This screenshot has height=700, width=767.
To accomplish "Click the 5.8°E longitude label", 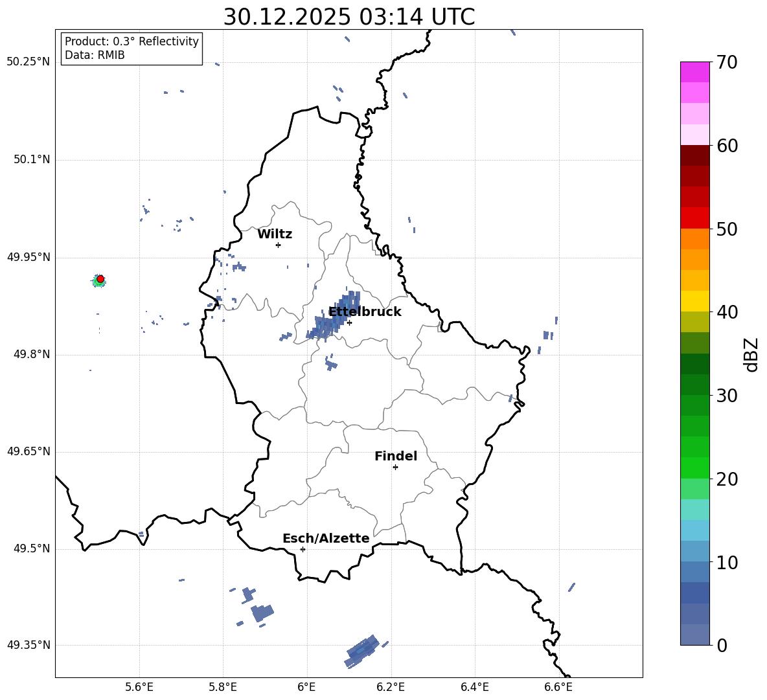I will [x=223, y=687].
